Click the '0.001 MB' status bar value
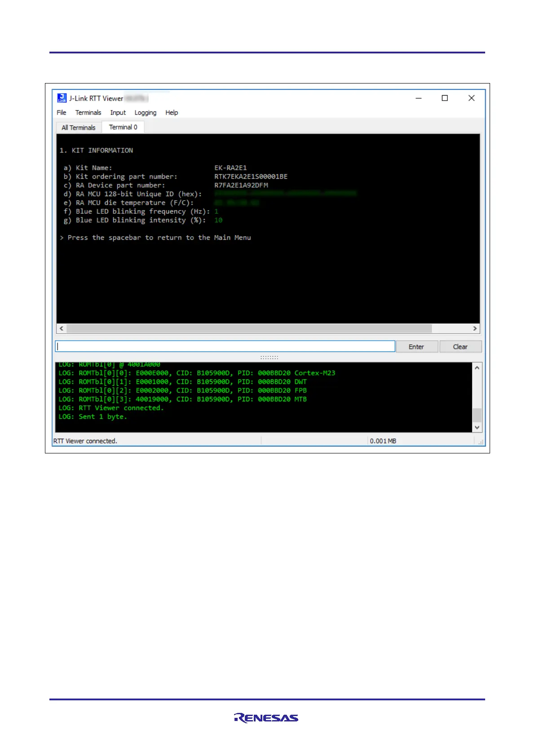This screenshot has width=535, height=756. click(383, 441)
